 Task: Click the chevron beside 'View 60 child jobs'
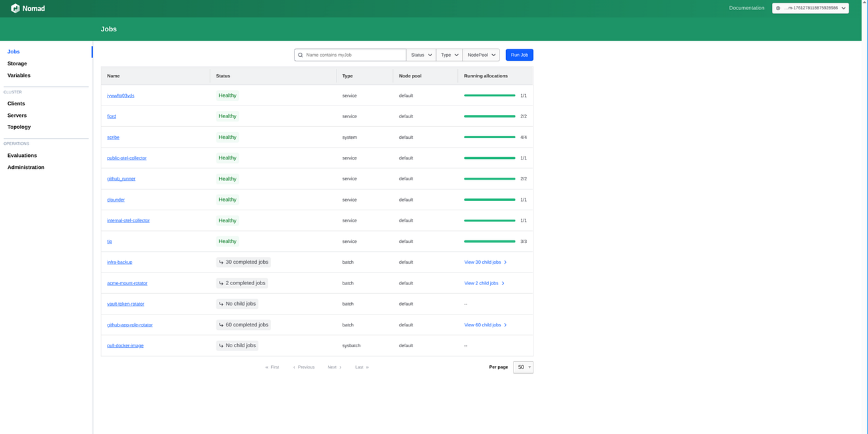pos(506,324)
